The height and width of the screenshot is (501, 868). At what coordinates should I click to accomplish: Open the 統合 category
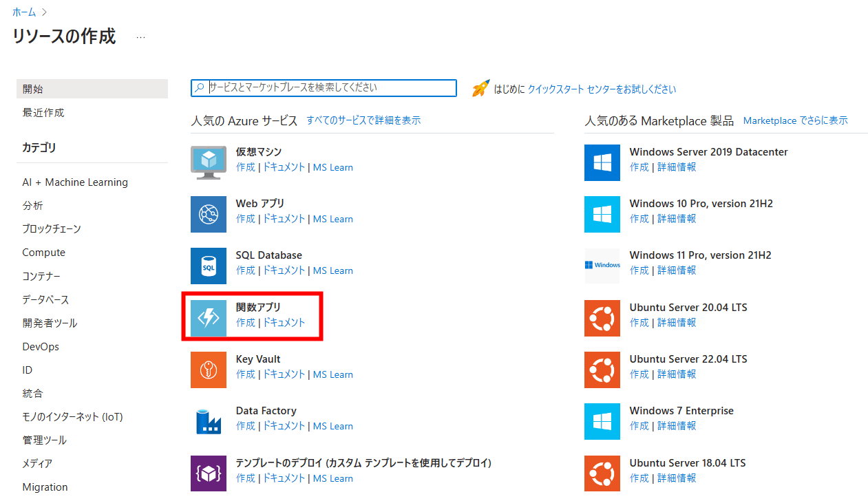point(32,394)
